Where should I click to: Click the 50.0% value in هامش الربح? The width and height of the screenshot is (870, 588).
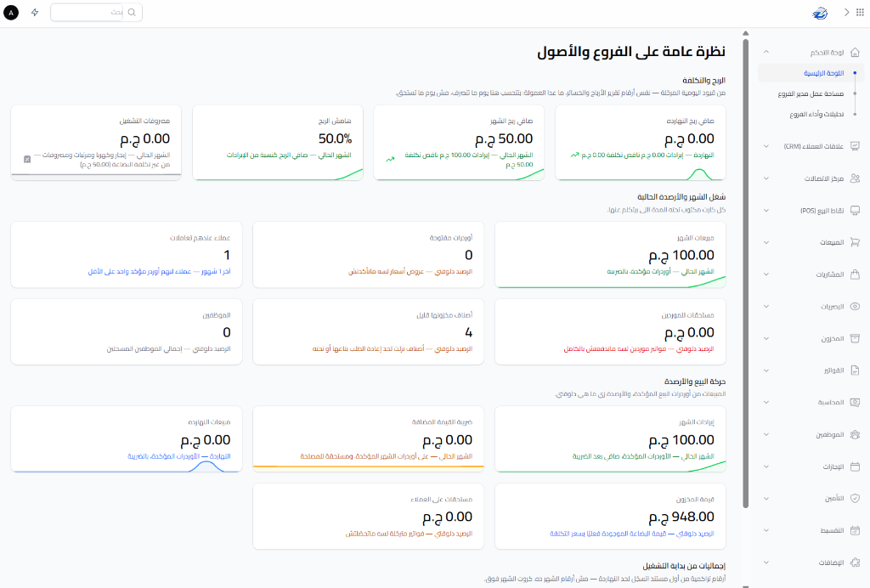pyautogui.click(x=335, y=139)
